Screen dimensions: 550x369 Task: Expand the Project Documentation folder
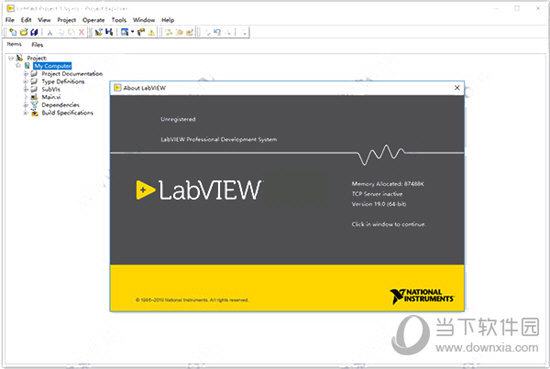click(26, 74)
